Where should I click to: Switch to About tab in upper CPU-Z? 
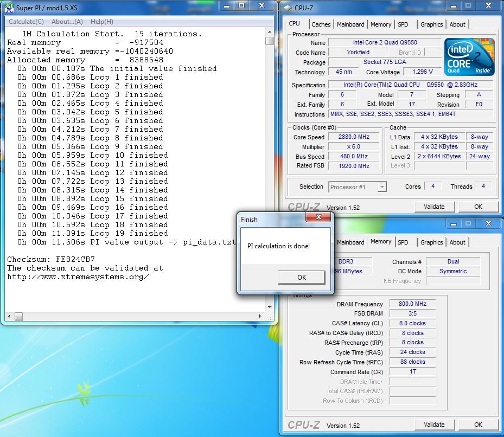[x=457, y=24]
